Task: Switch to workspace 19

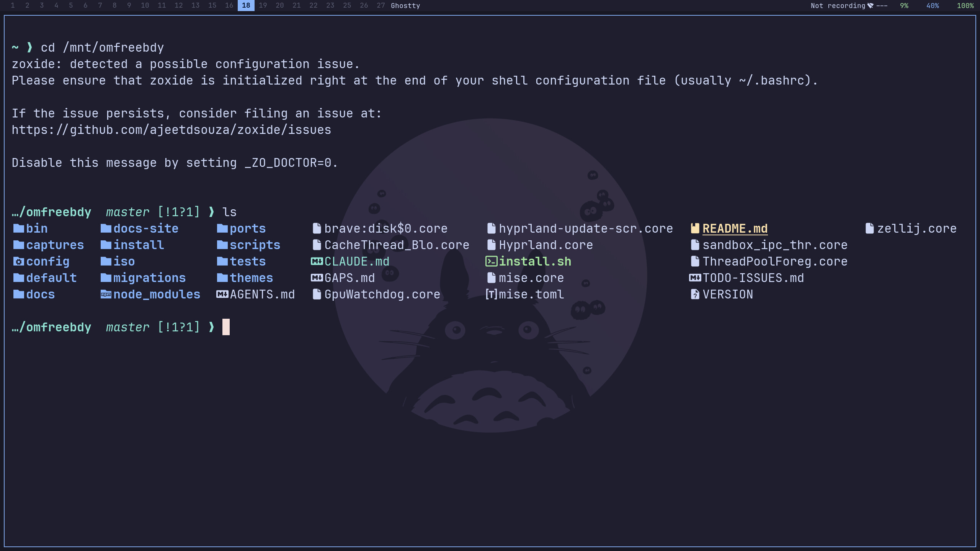Action: click(263, 5)
